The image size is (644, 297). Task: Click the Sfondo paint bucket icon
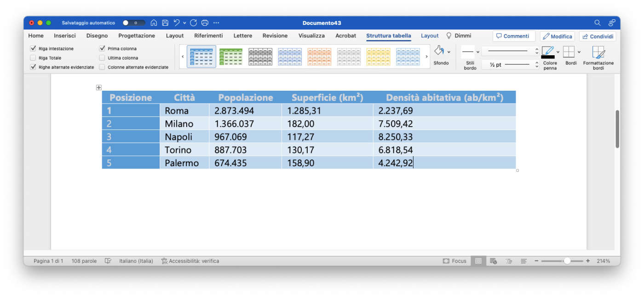(x=439, y=51)
